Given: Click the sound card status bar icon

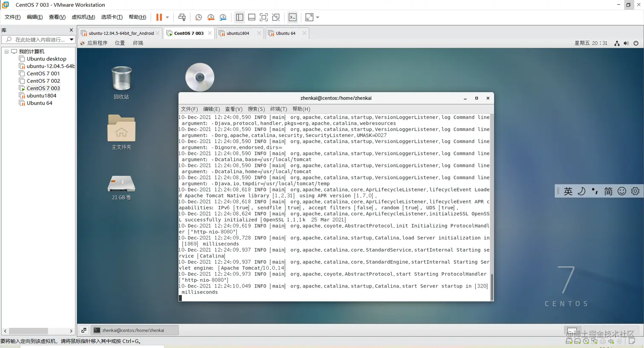Looking at the screenshot, I should 611,341.
